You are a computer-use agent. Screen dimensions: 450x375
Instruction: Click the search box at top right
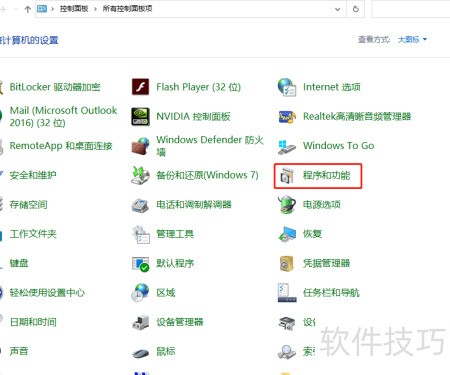(x=411, y=9)
